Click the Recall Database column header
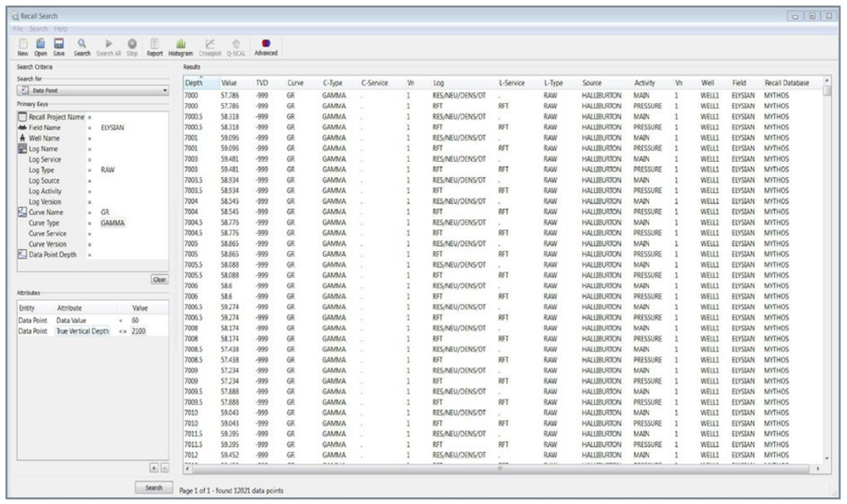 [787, 83]
